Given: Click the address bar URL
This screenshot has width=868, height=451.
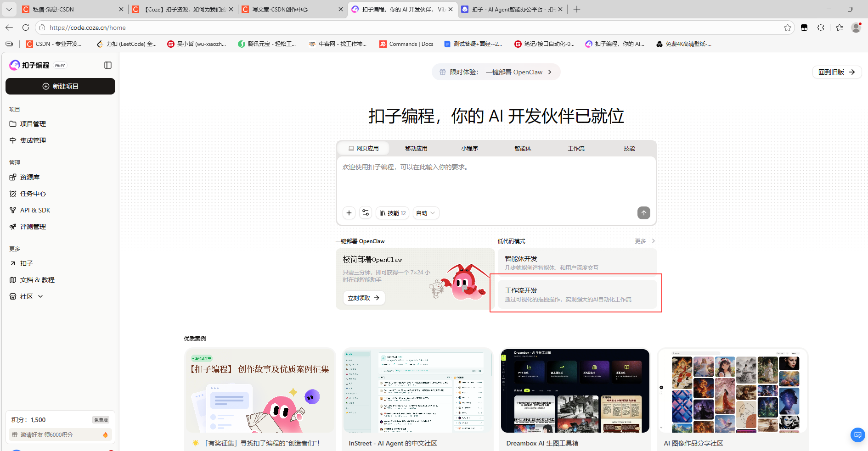Looking at the screenshot, I should pyautogui.click(x=87, y=28).
